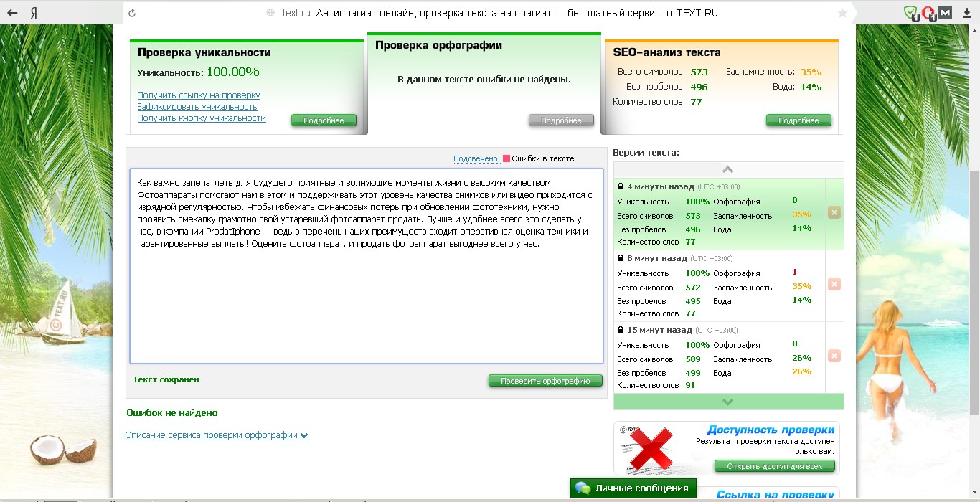Click the 'Открыть доступ для всех' button
The height and width of the screenshot is (502, 980).
775,466
